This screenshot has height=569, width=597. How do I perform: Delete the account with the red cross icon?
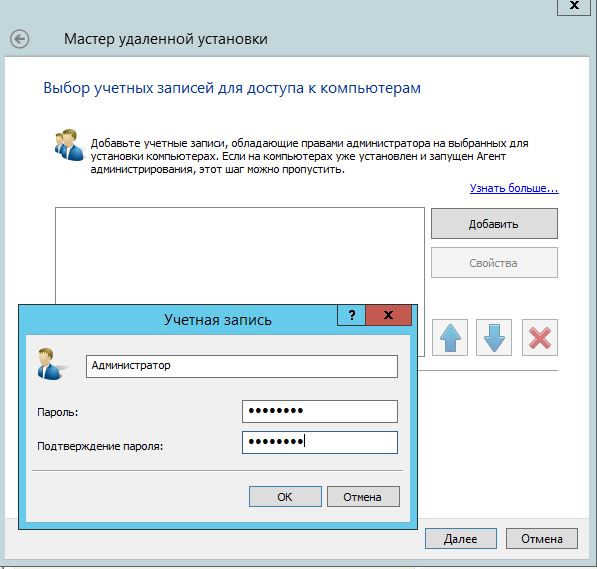click(540, 337)
